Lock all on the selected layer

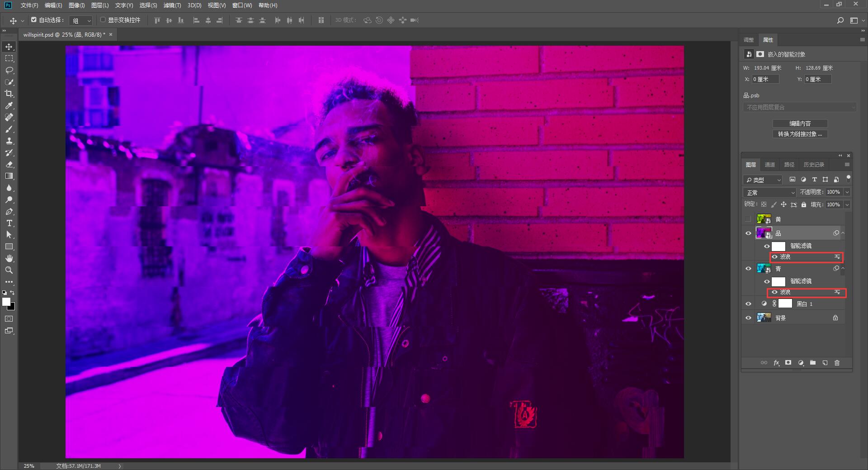pos(804,204)
